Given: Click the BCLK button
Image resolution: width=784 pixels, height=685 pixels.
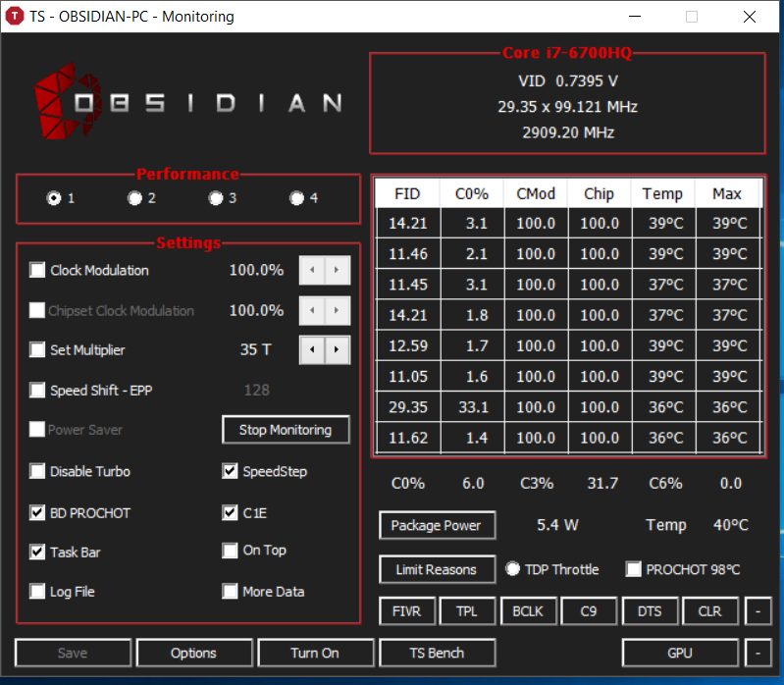Looking at the screenshot, I should [x=529, y=611].
